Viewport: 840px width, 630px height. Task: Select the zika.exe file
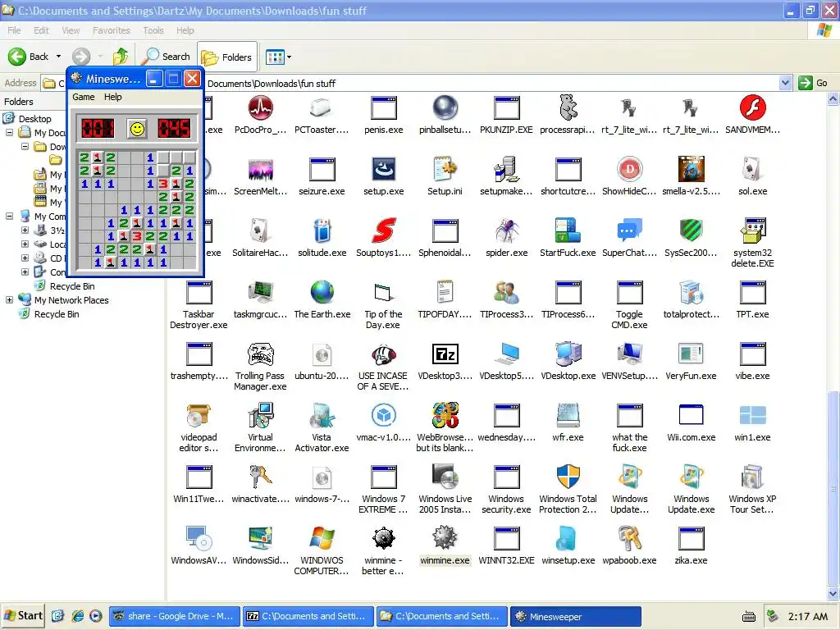(x=691, y=546)
